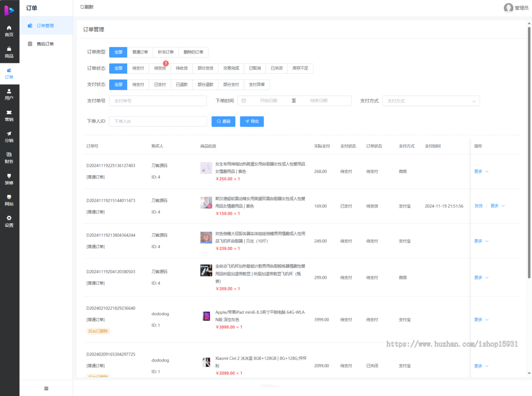Click the 管理员 username label
This screenshot has height=396, width=532.
click(521, 8)
